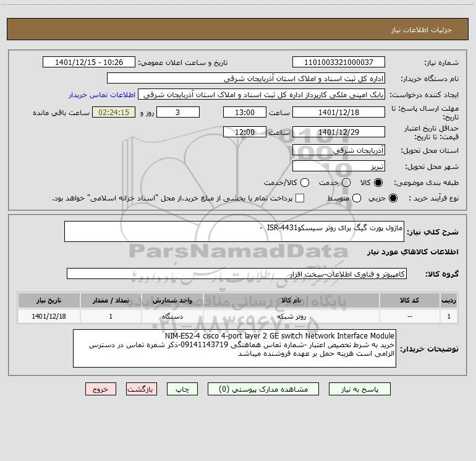Click the استان محل تحویل field آذربایجان شرقی
The height and width of the screenshot is (461, 476).
[x=339, y=150]
